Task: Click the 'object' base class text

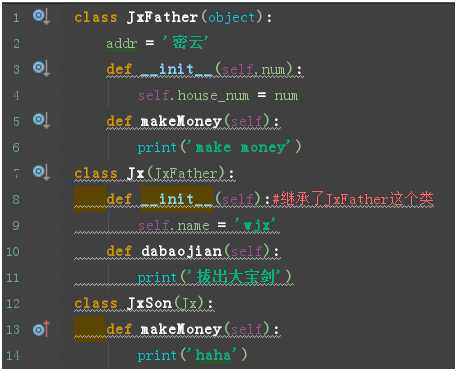Action: pos(232,17)
